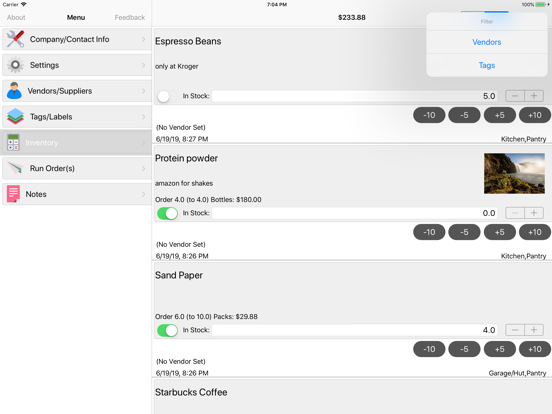Select the Sand Paper item title
The image size is (552, 414).
(179, 275)
